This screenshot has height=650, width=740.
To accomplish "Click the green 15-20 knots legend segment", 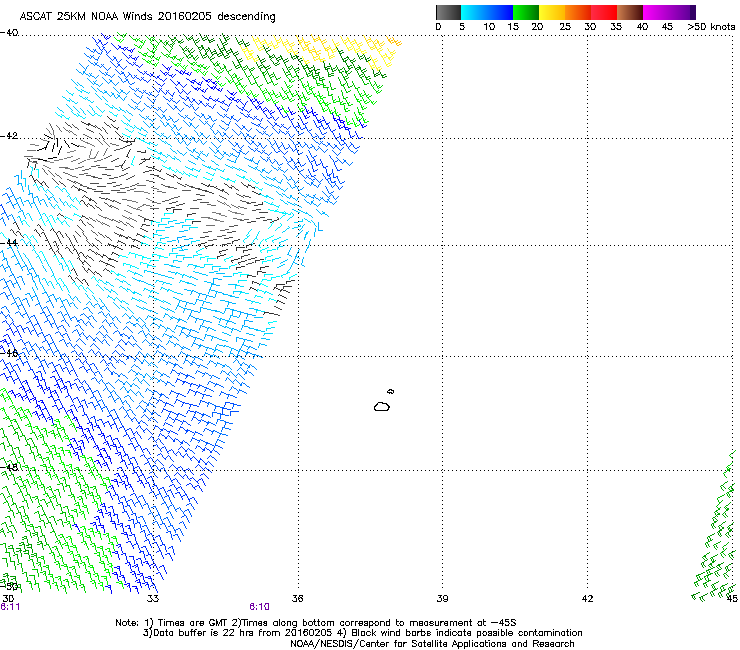I will [x=526, y=12].
